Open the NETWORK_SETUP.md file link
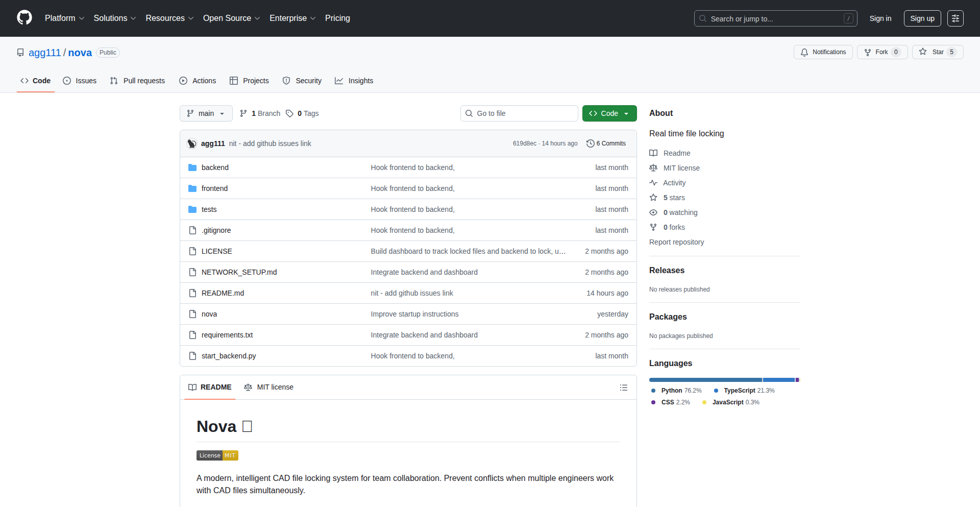The width and height of the screenshot is (980, 507). coord(239,272)
